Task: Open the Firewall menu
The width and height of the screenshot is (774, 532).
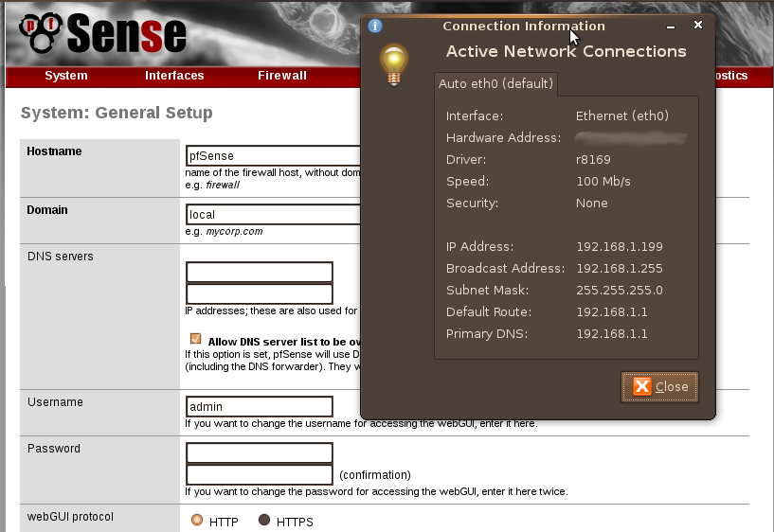Action: click(x=282, y=76)
